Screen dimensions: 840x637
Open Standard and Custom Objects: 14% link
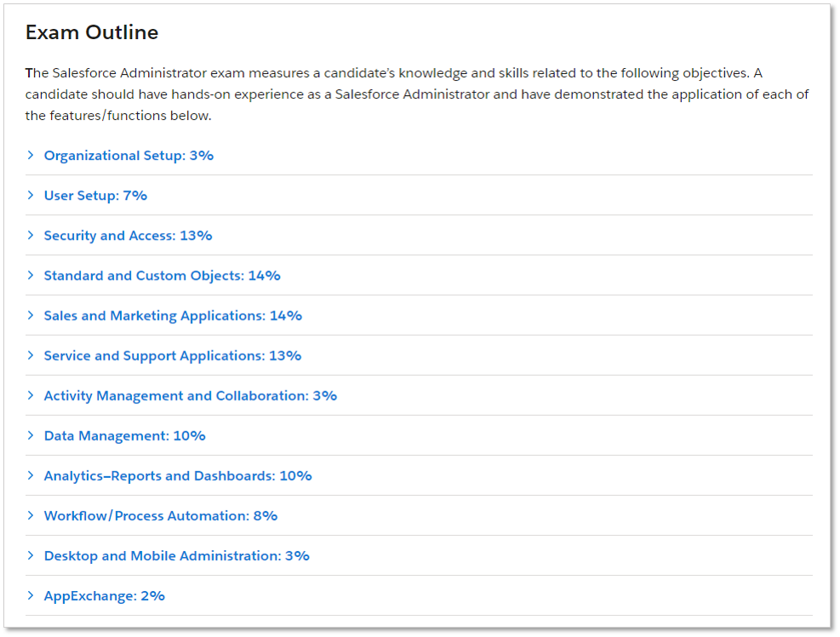163,276
